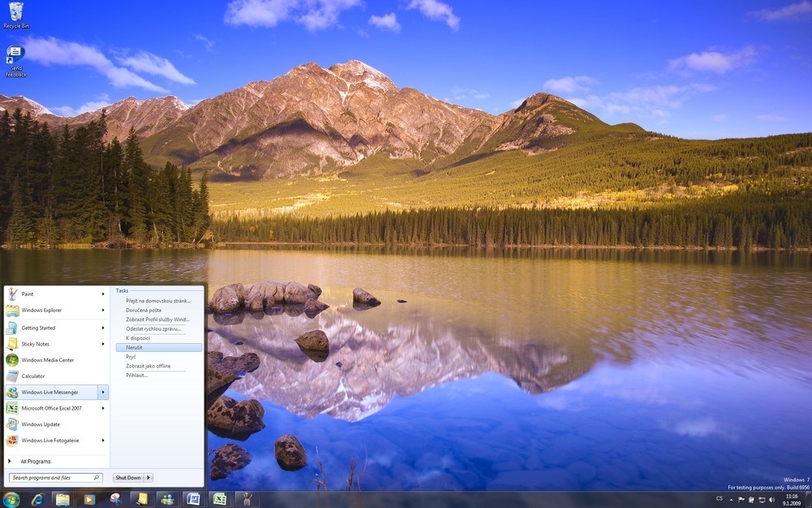Launch Windows Media Player from the taskbar
Screen dimensions: 812x508
pyautogui.click(x=89, y=499)
